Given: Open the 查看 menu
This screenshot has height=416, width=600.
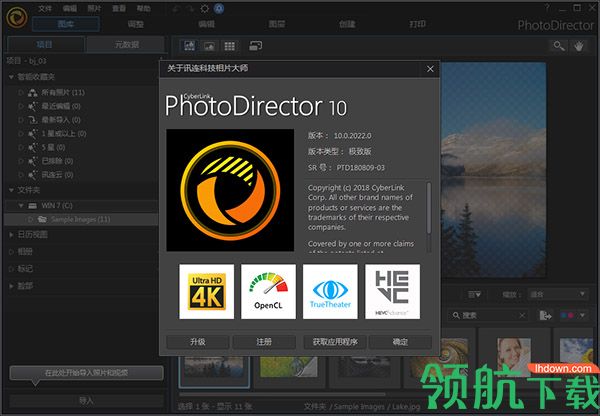Looking at the screenshot, I should pos(119,8).
